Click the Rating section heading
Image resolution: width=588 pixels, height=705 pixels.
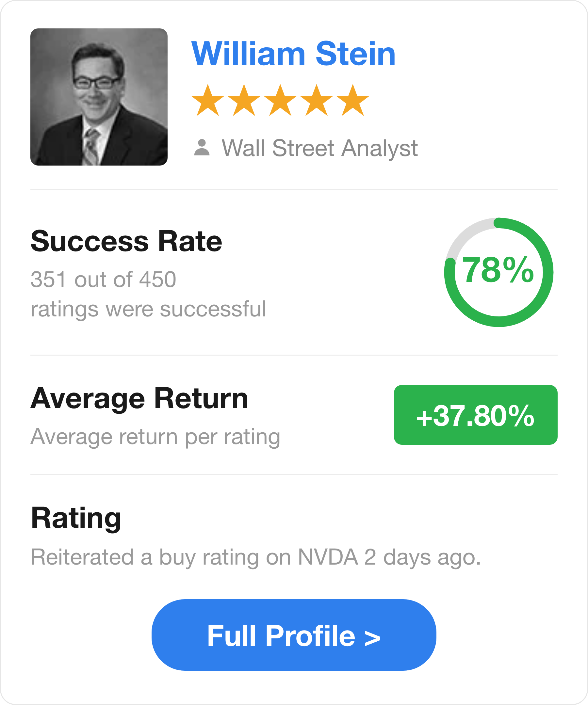(76, 519)
